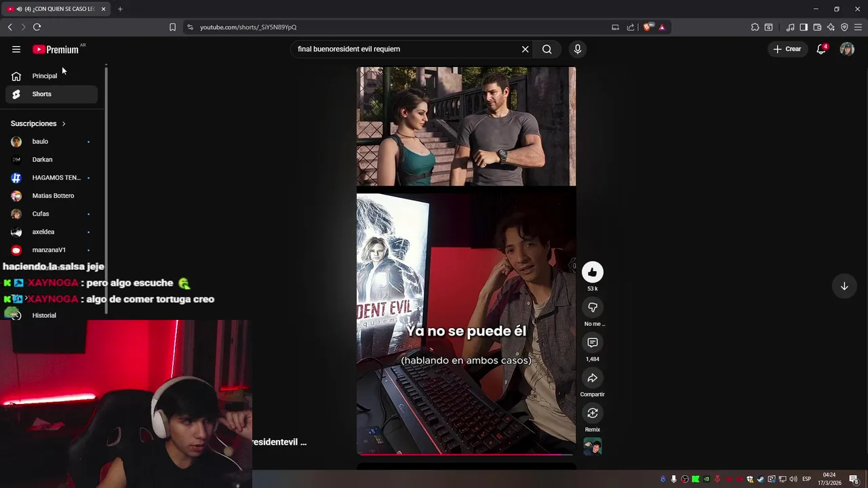Open the Brave VPN shield icon

(x=844, y=27)
